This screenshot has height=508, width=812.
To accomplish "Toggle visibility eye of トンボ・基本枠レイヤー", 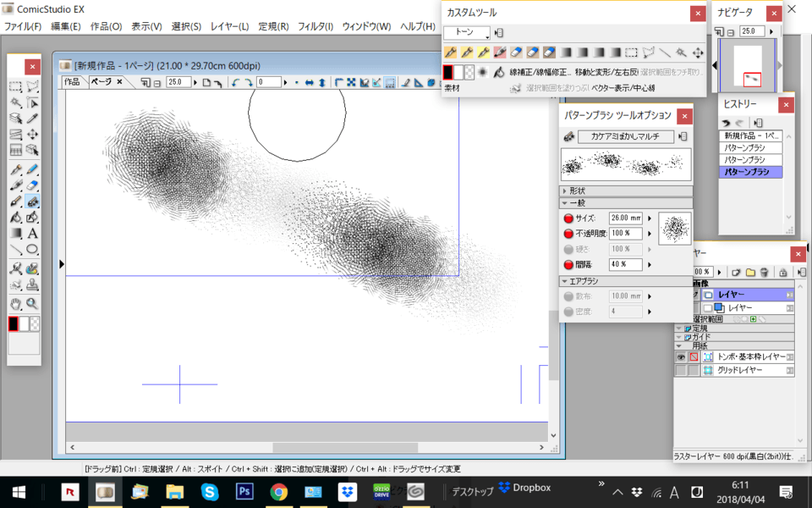I will pos(680,357).
